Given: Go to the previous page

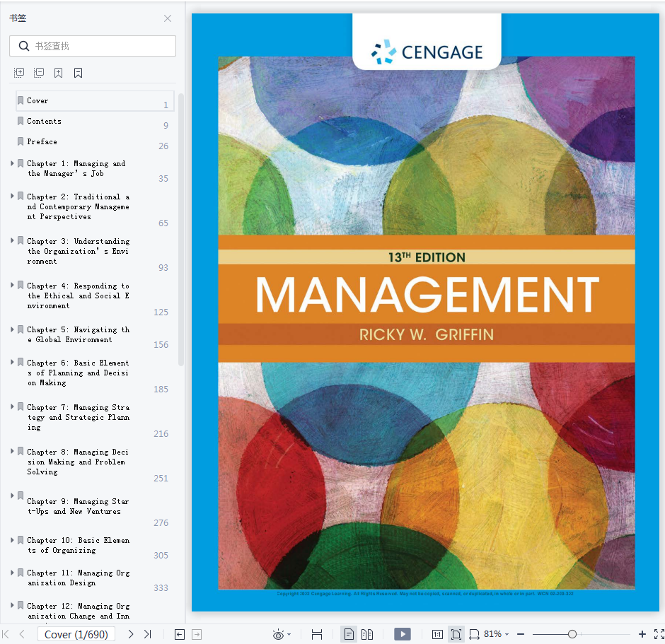Looking at the screenshot, I should click(22, 634).
